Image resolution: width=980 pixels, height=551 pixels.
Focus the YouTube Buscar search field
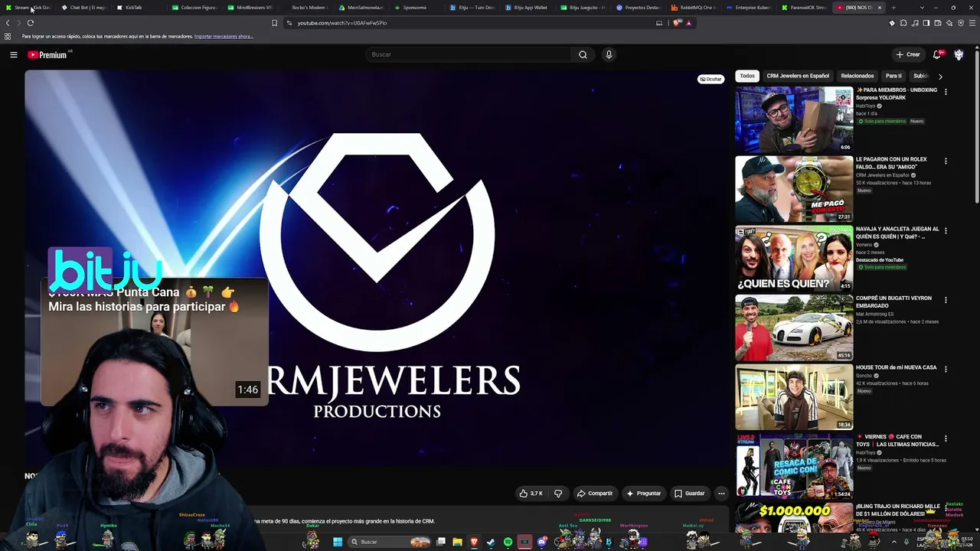[x=469, y=54]
